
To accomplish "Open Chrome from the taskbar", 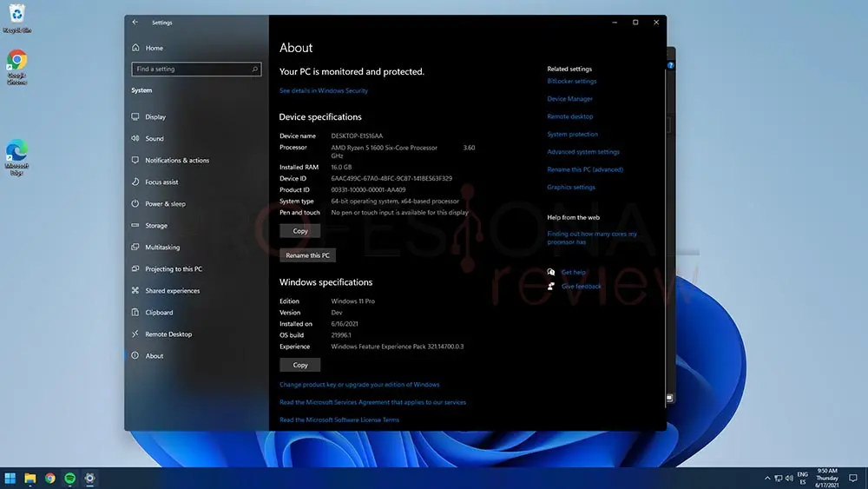I will 49,478.
